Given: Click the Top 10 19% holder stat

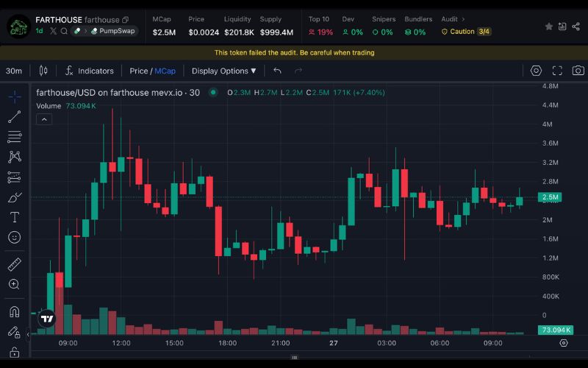Looking at the screenshot, I should (x=320, y=26).
